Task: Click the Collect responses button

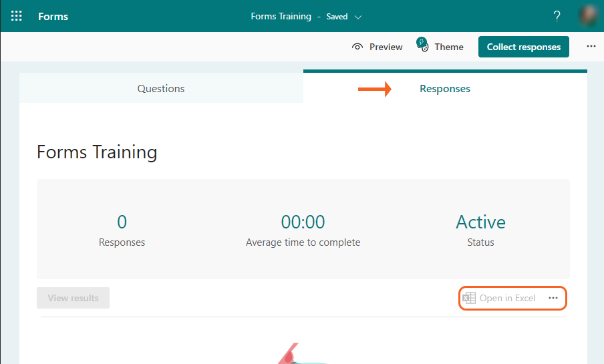Action: click(x=523, y=47)
